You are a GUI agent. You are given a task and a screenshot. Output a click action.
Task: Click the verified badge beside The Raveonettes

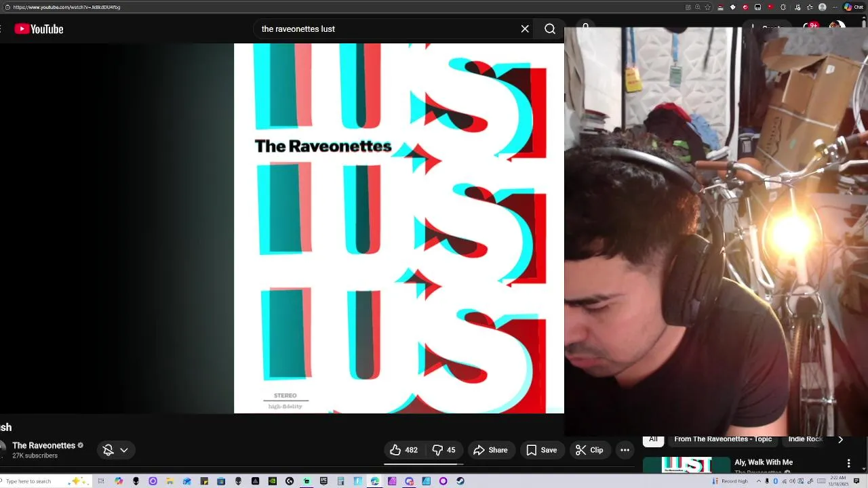(x=81, y=445)
